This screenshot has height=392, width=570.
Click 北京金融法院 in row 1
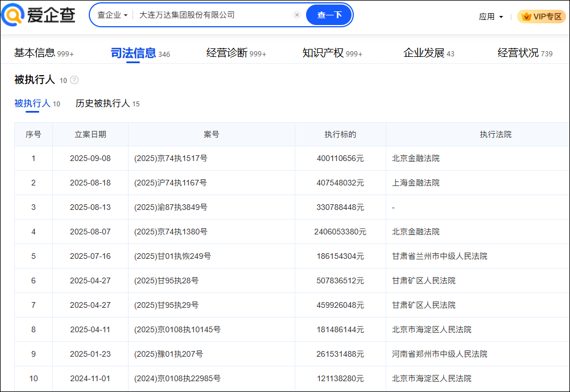click(x=415, y=159)
